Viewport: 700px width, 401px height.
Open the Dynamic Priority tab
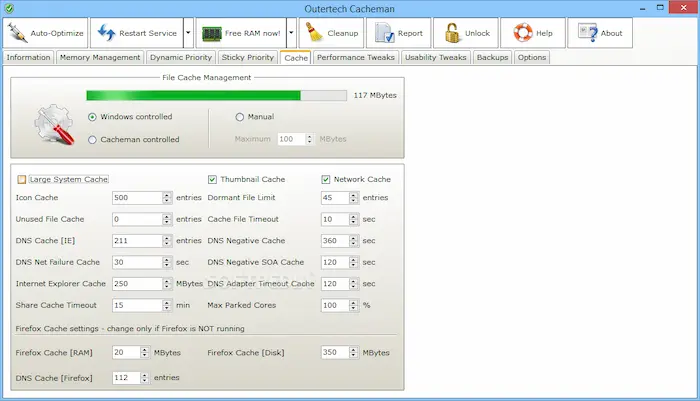[181, 58]
